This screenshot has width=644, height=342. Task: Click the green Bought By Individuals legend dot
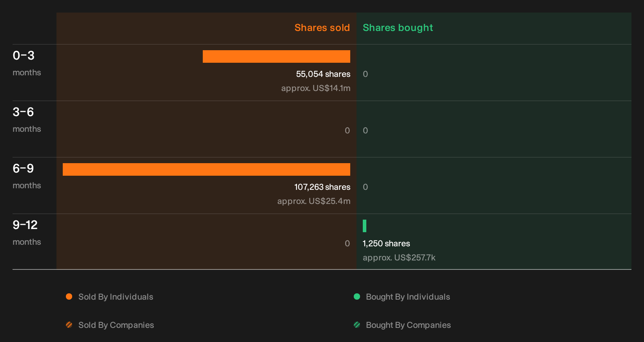pos(357,297)
